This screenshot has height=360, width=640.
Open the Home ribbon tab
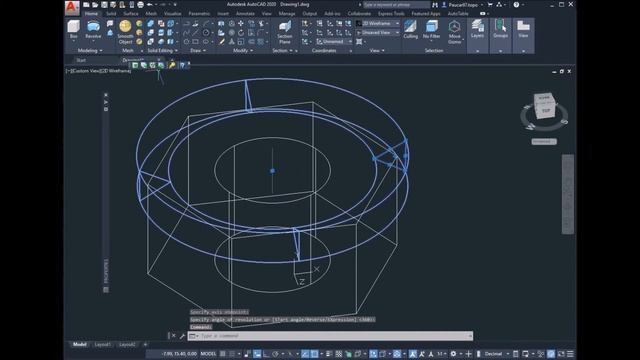pyautogui.click(x=91, y=13)
